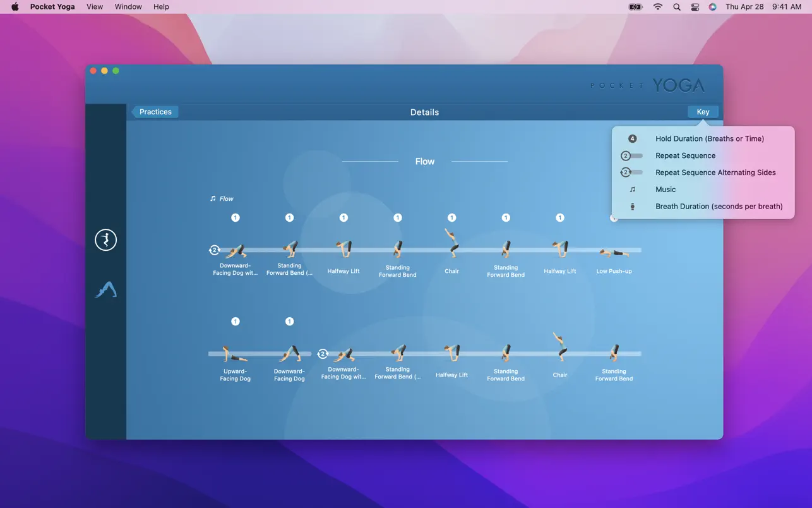Open the View menu
The height and width of the screenshot is (508, 812).
(95, 6)
